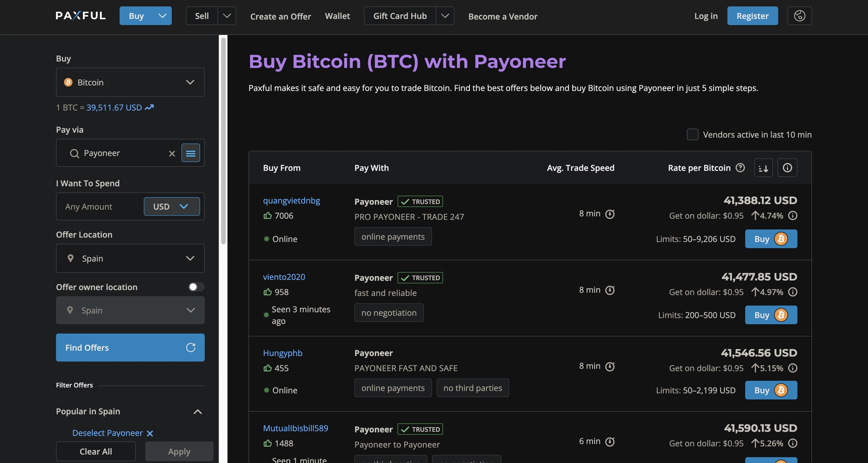Go to Wallet

[337, 16]
